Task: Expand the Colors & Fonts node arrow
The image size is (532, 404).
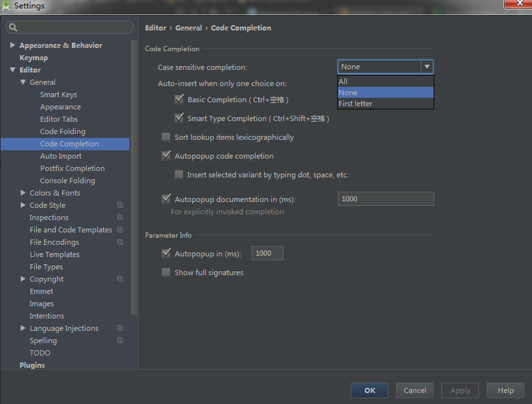Action: click(x=23, y=192)
